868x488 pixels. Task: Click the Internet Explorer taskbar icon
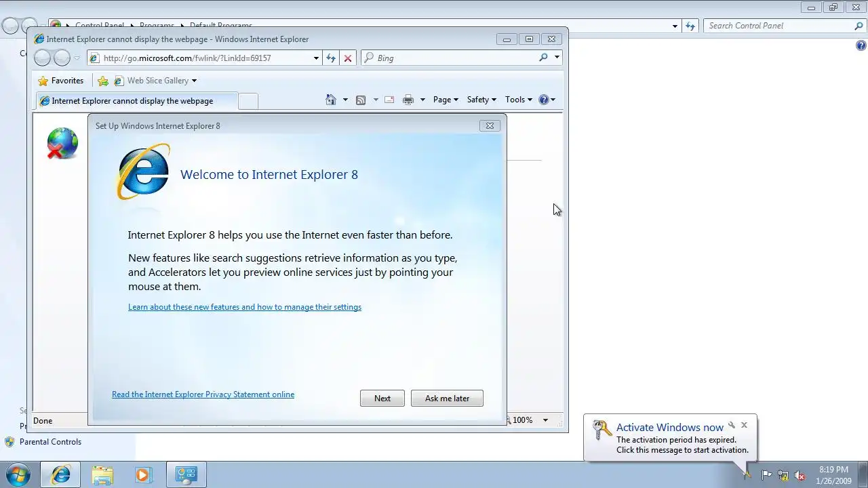coord(60,474)
